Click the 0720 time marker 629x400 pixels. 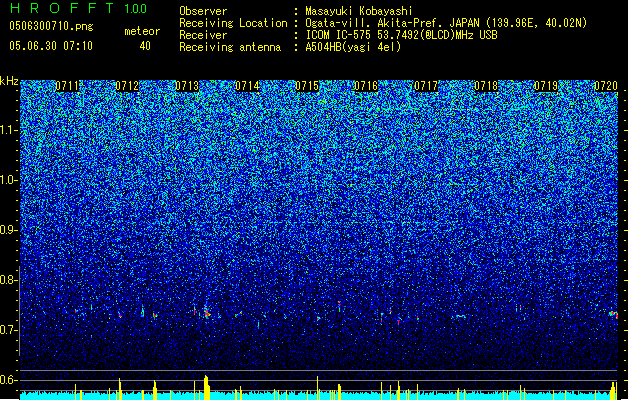coord(606,86)
